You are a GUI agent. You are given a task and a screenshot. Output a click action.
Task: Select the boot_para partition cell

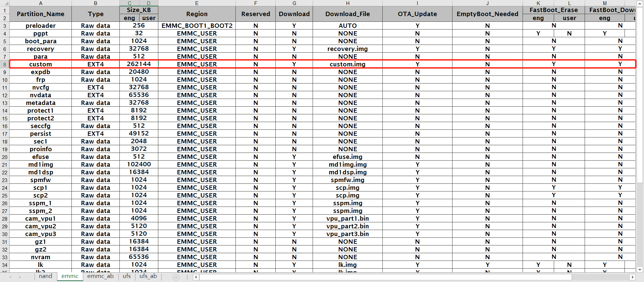pos(41,41)
